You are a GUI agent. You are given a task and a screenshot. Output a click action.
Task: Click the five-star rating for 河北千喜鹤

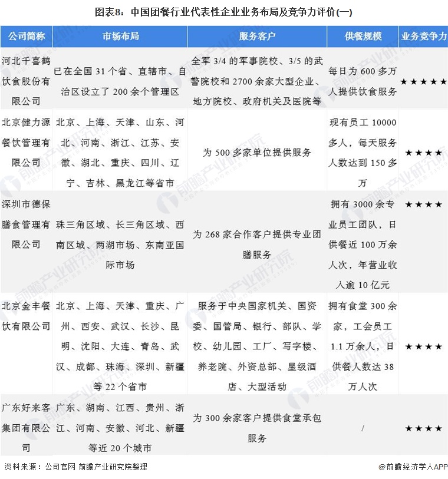(x=424, y=81)
